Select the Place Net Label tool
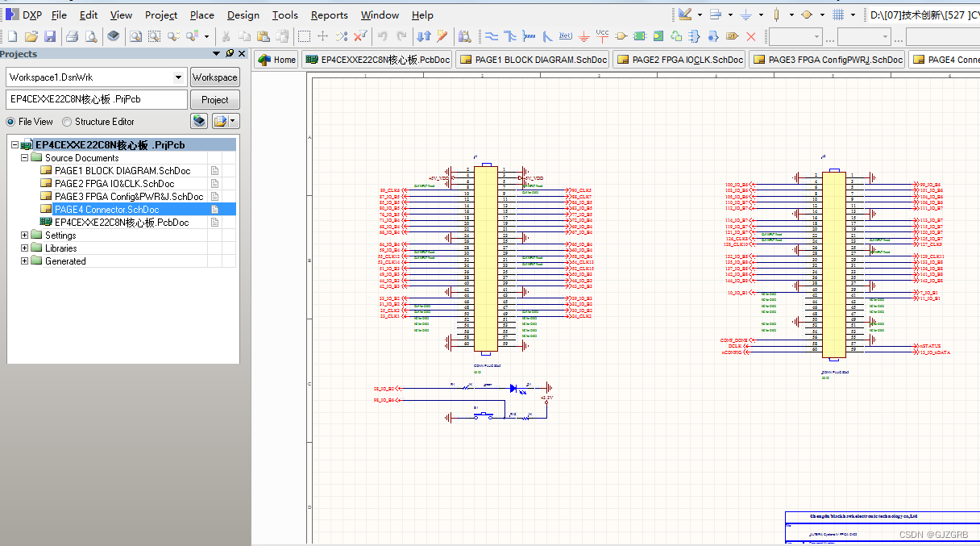980x546 pixels. 565,36
